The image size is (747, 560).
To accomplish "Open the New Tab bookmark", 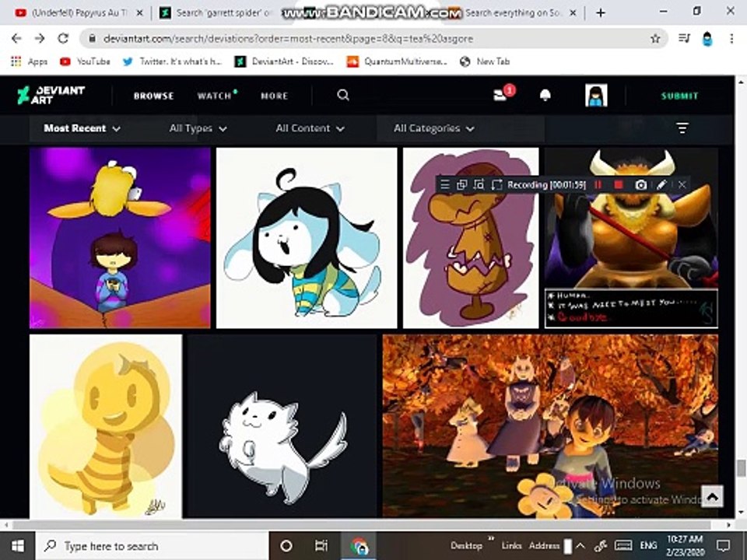I will (485, 61).
